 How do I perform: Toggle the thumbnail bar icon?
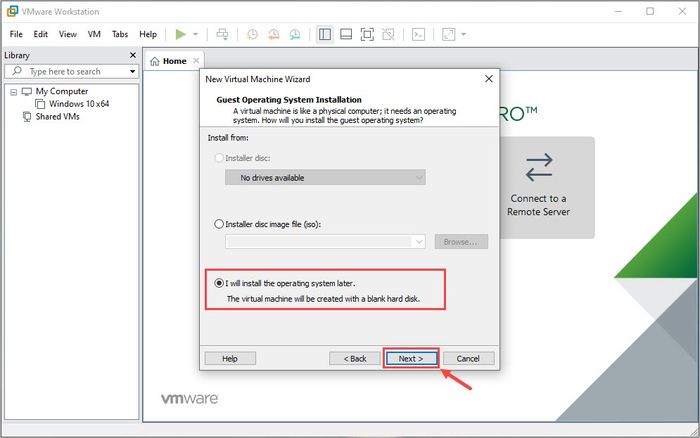(x=346, y=34)
